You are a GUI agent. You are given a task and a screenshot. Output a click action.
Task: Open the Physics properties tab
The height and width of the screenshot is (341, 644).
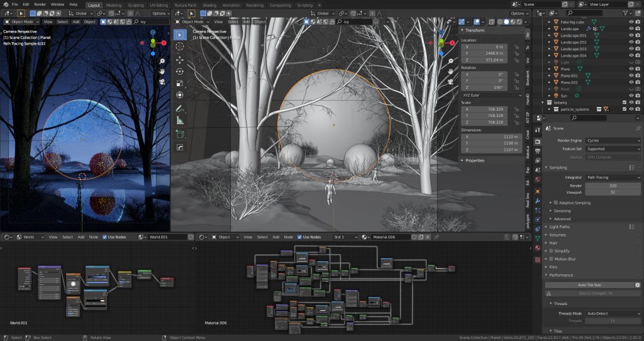coord(538,220)
